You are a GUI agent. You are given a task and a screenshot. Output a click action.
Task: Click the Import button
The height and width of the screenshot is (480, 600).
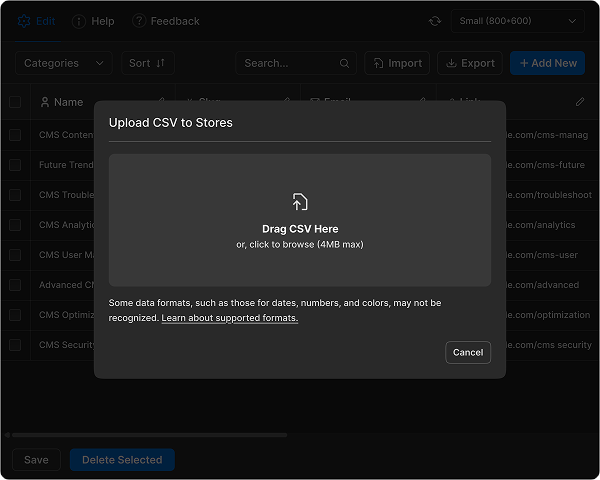[397, 63]
